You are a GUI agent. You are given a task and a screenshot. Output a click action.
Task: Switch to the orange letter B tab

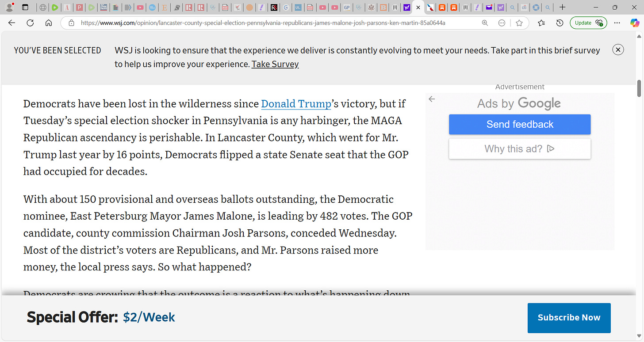383,8
